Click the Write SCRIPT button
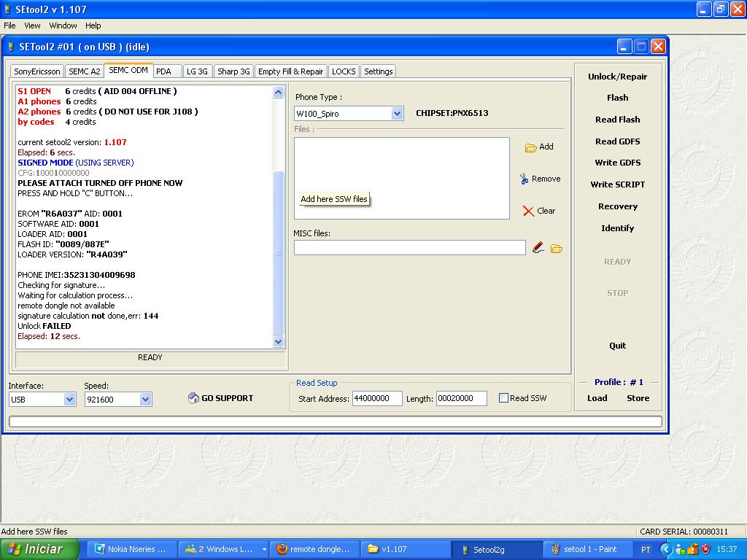The image size is (747, 560). click(x=617, y=184)
